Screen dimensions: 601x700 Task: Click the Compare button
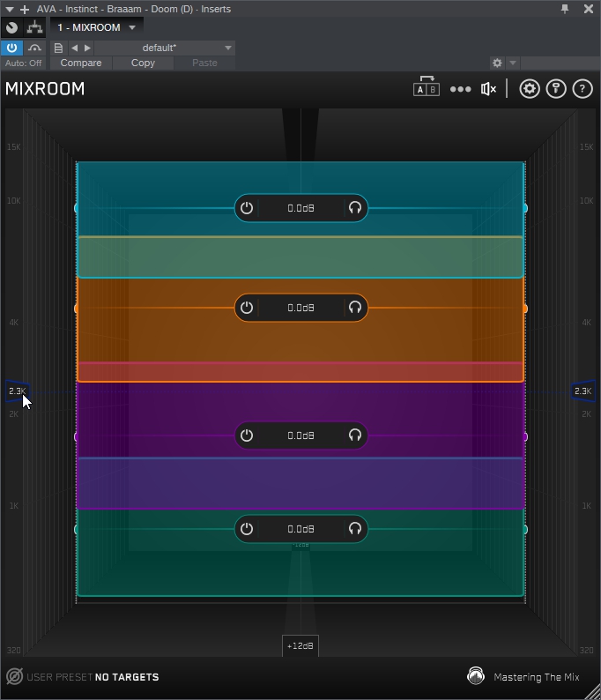tap(81, 63)
